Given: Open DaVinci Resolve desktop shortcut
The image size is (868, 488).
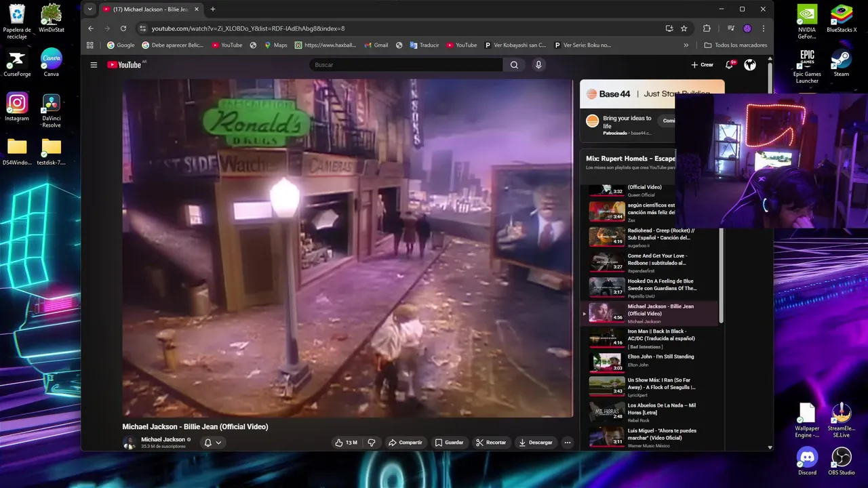Looking at the screenshot, I should pos(52,110).
